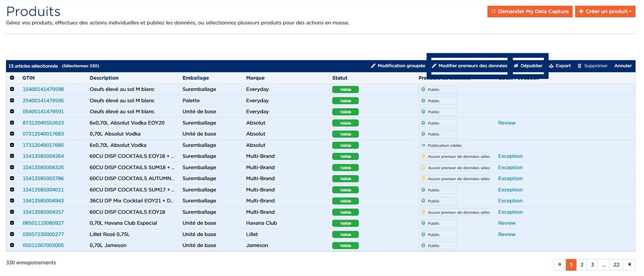
Task: Jump to page 22 of the product list
Action: [x=616, y=265]
